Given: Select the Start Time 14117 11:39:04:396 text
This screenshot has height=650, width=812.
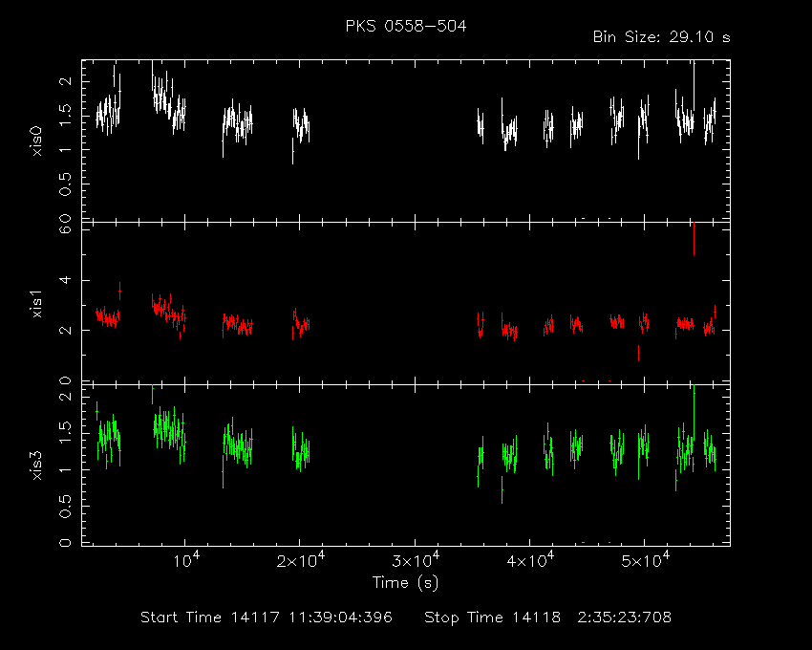Looking at the screenshot, I should pyautogui.click(x=267, y=617).
